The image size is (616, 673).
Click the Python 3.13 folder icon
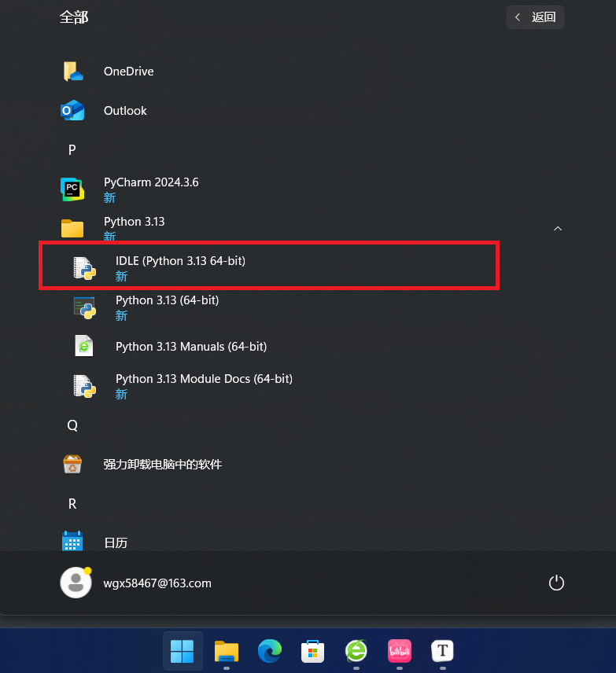(72, 228)
